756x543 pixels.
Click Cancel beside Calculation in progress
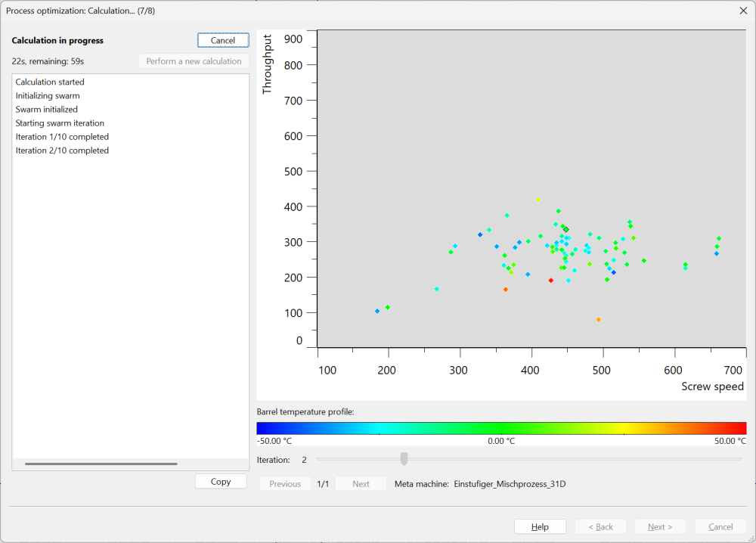click(223, 41)
